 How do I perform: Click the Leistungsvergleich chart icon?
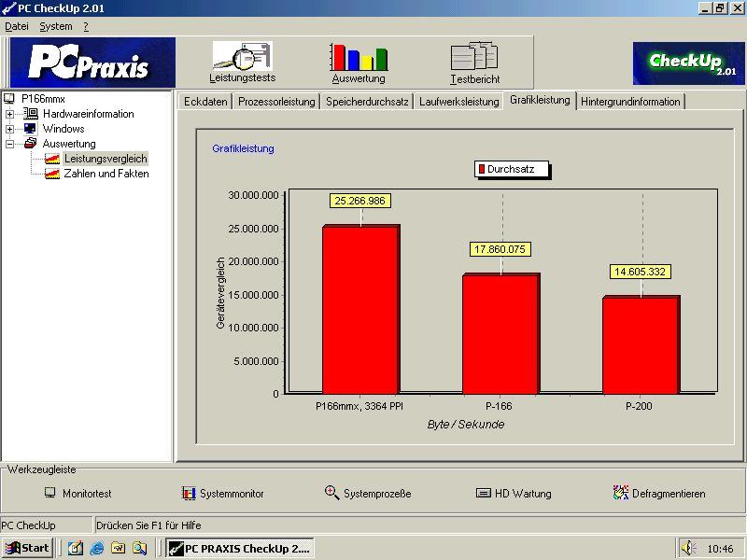point(52,159)
